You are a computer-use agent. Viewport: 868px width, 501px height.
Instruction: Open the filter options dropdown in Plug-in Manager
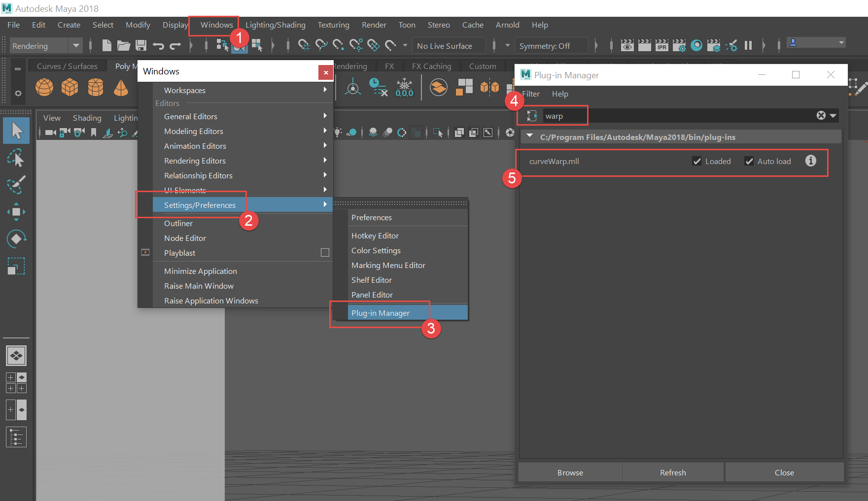[833, 115]
